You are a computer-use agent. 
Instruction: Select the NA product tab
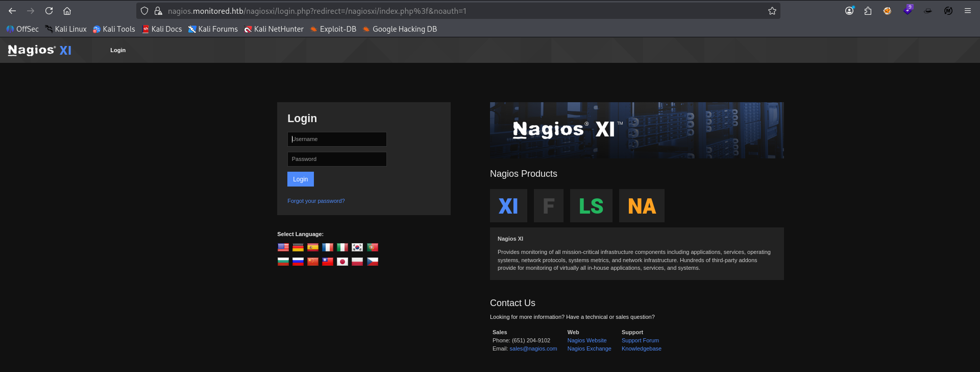click(642, 205)
